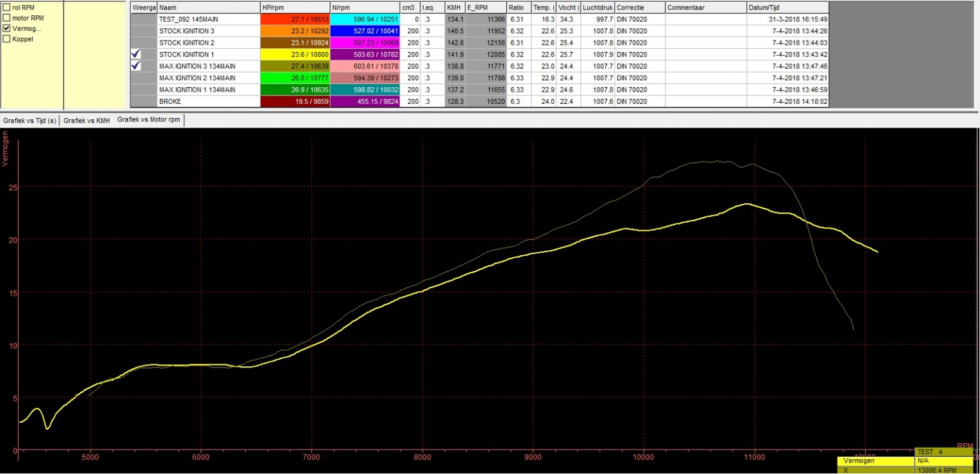This screenshot has height=474, width=980.
Task: Click the E_RPM column header
Action: pos(486,7)
